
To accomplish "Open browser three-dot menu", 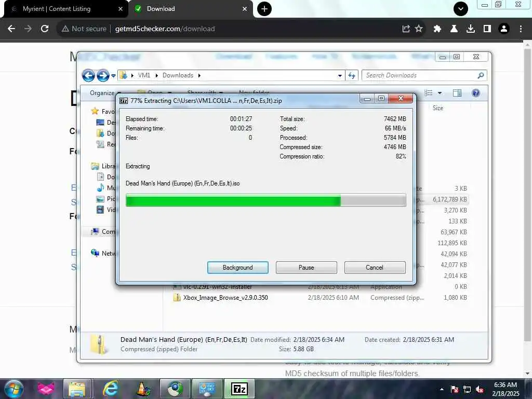I will pyautogui.click(x=521, y=29).
